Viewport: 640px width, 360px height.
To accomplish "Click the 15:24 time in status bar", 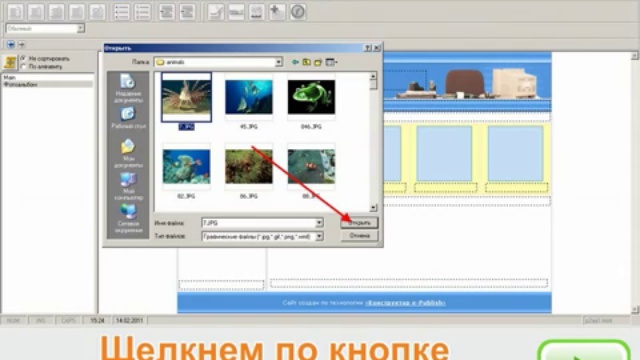I will pos(97,321).
